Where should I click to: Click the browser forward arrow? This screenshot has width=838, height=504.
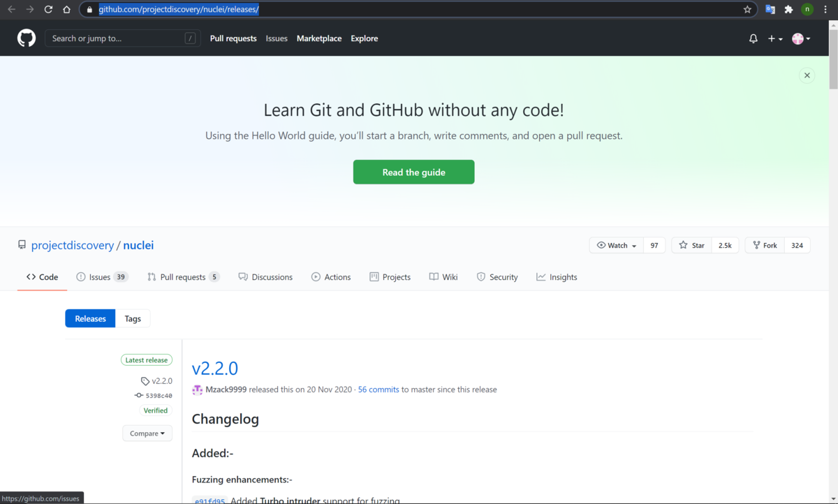click(30, 10)
